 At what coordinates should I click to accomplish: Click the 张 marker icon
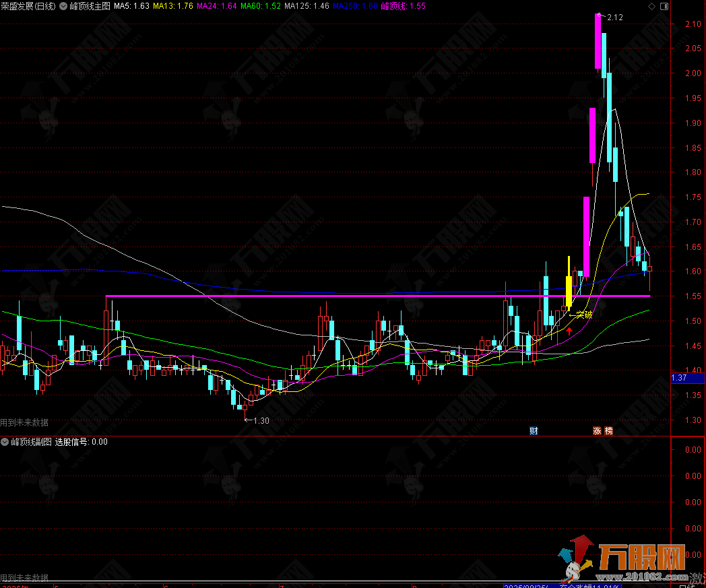(597, 431)
